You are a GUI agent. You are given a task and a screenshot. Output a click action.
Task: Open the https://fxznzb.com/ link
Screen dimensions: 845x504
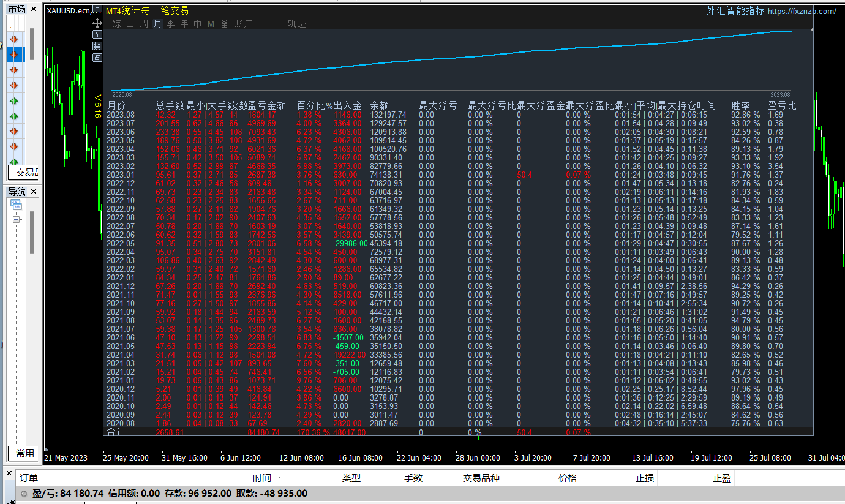click(802, 11)
